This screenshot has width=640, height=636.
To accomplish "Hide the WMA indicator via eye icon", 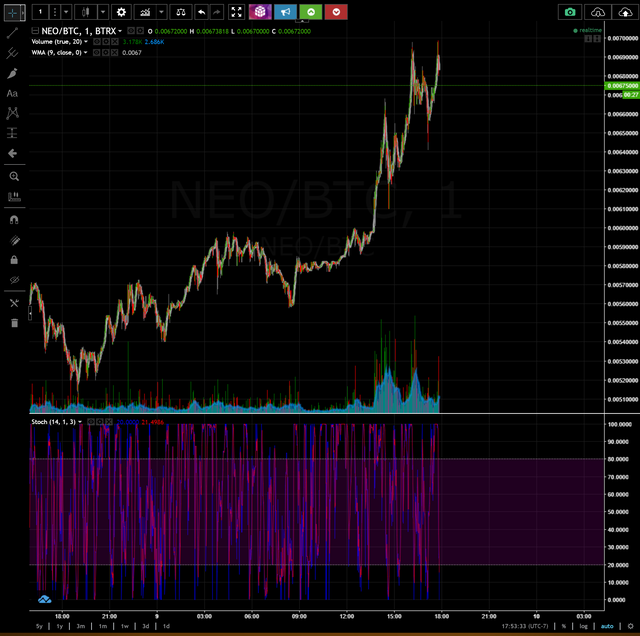I will click(x=97, y=53).
